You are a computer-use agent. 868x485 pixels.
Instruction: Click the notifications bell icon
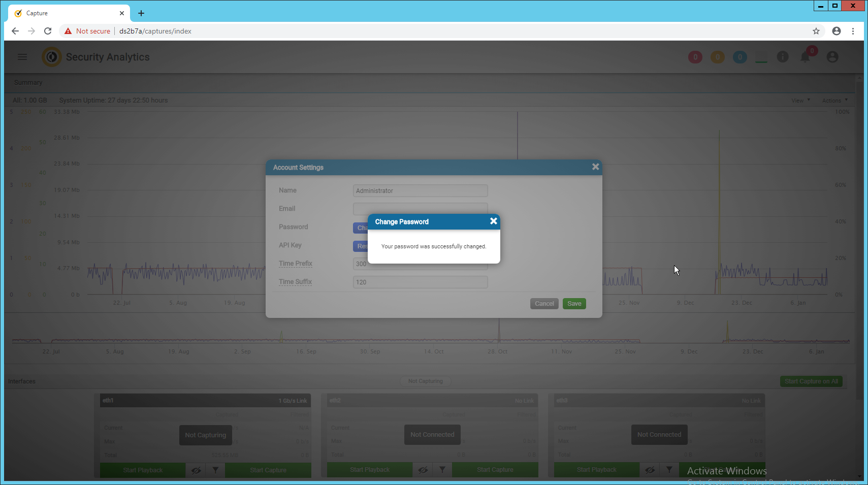(805, 57)
